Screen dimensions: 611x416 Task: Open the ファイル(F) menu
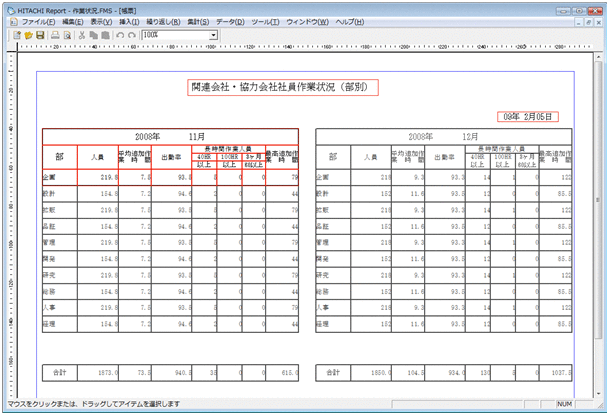pyautogui.click(x=38, y=21)
